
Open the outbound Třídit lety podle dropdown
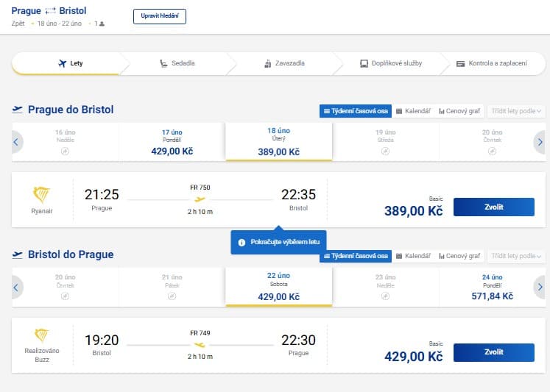coord(516,111)
